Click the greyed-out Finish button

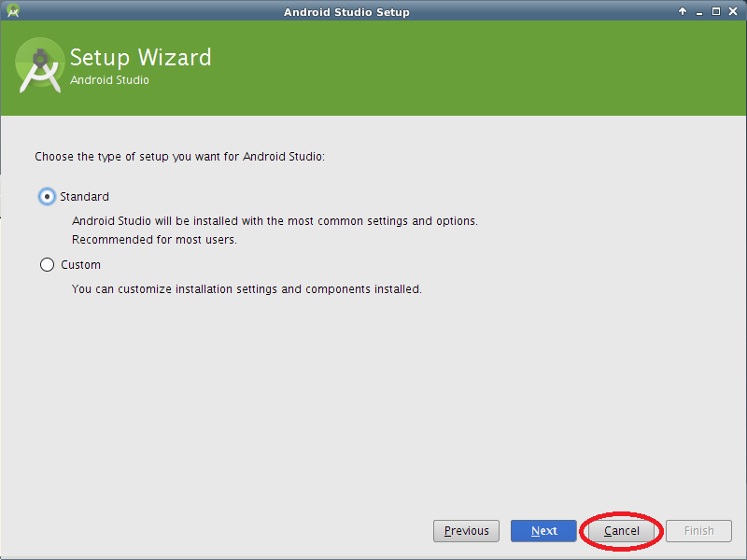click(698, 531)
